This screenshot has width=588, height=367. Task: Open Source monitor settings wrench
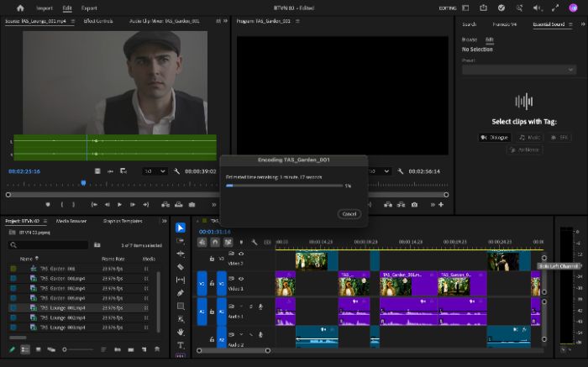[x=176, y=171]
